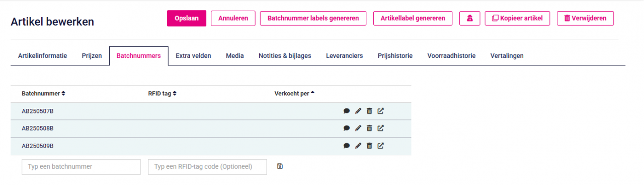The height and width of the screenshot is (185, 644).
Task: Delete batch AB250509B using trash icon
Action: [369, 146]
